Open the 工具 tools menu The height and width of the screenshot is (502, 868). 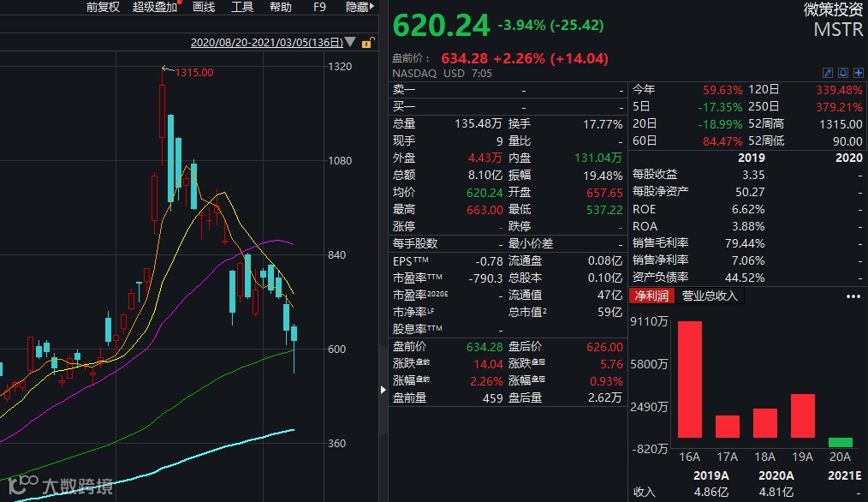coord(242,7)
